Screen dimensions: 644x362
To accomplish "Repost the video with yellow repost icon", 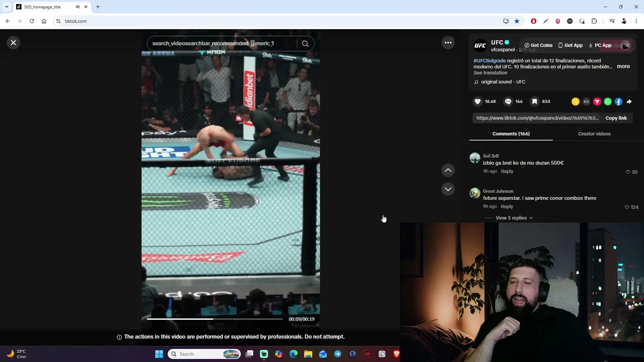I will click(576, 102).
